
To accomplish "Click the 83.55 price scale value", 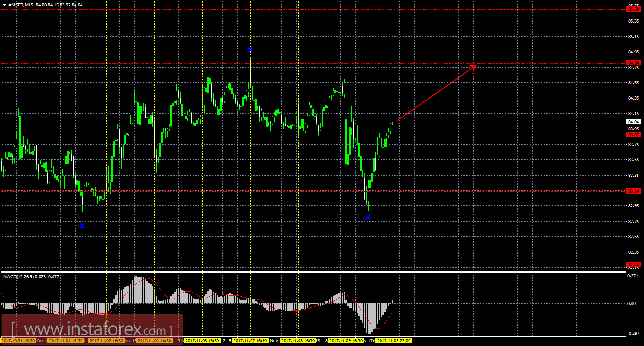I will tap(633, 159).
